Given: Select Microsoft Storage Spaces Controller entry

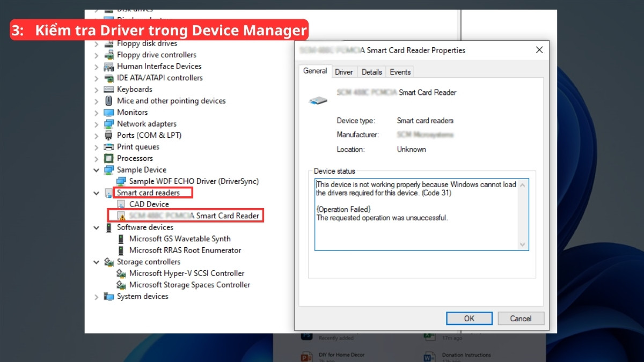Looking at the screenshot, I should [x=189, y=285].
